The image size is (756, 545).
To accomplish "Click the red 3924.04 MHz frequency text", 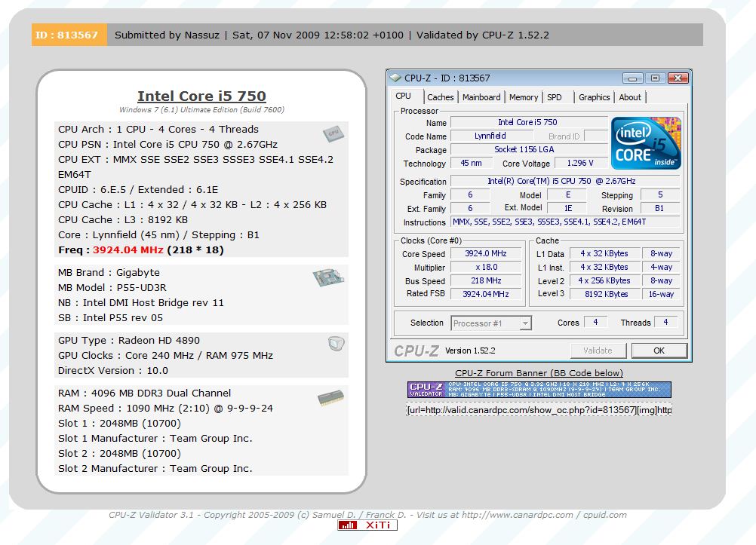I will [128, 250].
